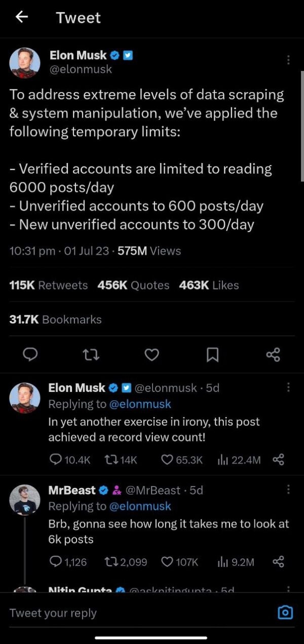Screen dimensions: 304x644
Task: Share the main tweet
Action: [273, 355]
